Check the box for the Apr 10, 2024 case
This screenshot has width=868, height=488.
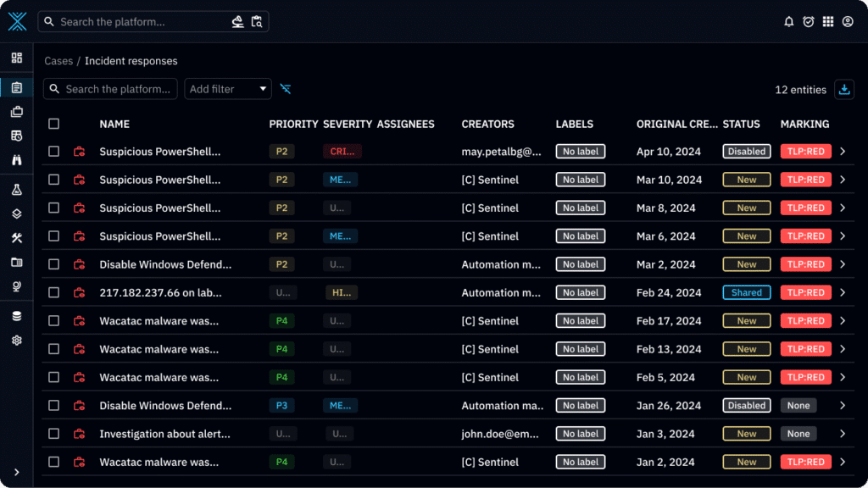[54, 152]
